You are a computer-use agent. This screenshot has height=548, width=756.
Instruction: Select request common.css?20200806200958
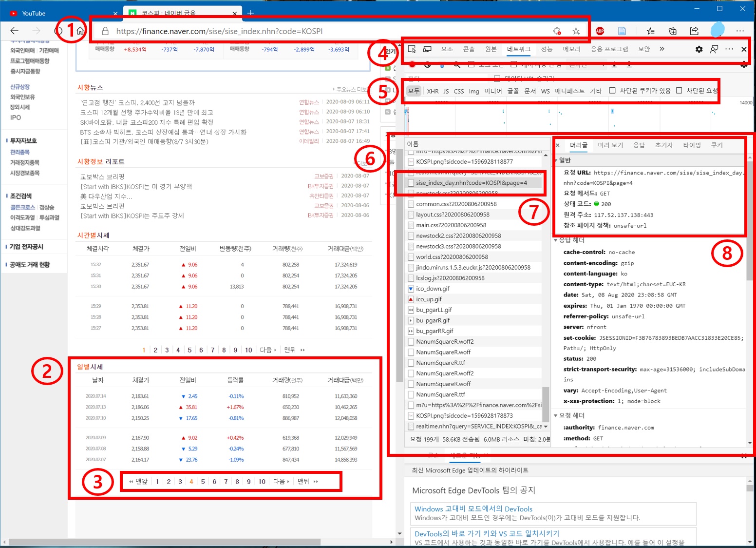tap(474, 204)
